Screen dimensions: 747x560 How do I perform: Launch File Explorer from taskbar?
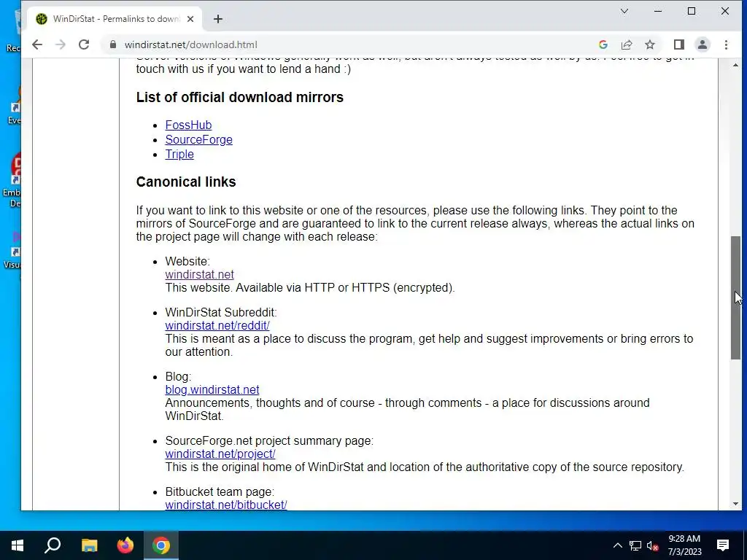89,545
